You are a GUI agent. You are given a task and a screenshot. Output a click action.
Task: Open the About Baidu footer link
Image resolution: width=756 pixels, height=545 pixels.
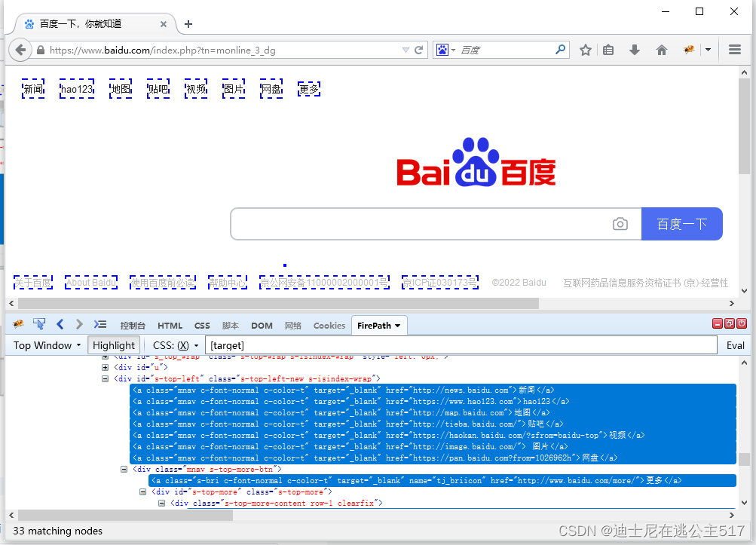point(91,282)
